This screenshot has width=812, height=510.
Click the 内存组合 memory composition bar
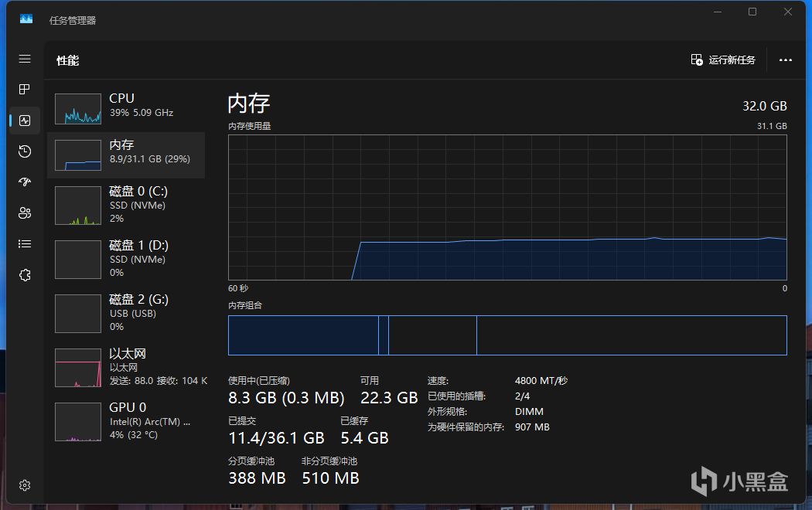pos(507,335)
